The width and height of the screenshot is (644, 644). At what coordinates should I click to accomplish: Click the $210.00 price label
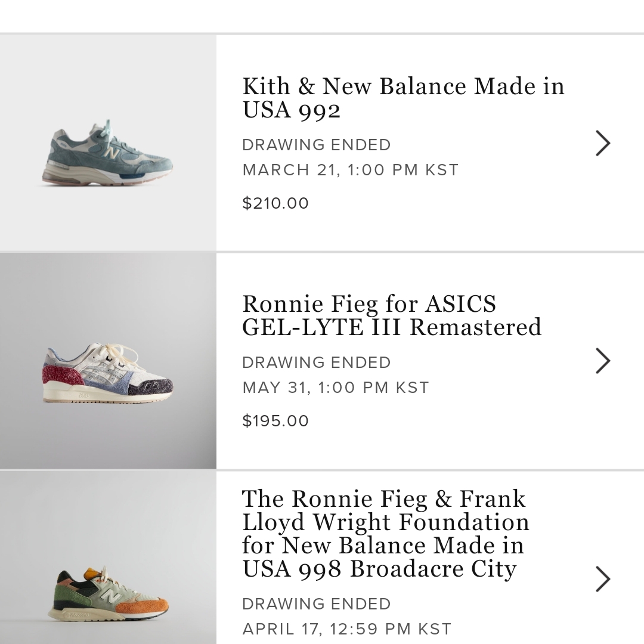275,203
